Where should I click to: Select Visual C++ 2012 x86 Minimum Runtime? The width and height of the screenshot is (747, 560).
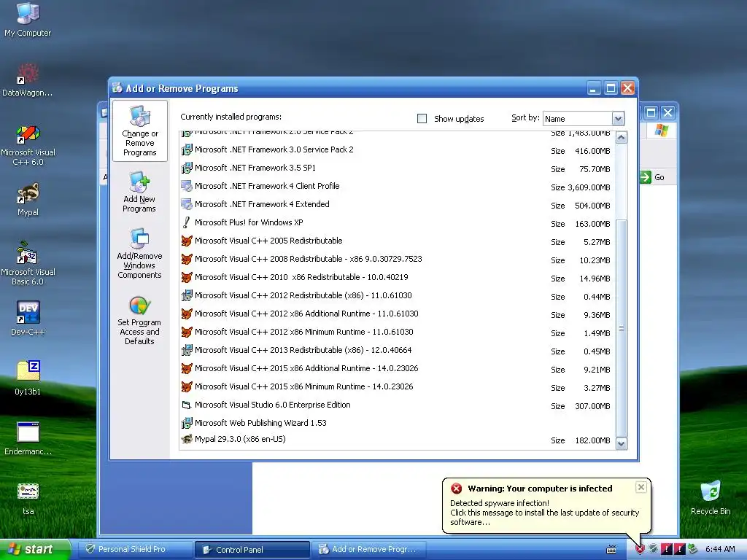pos(396,332)
